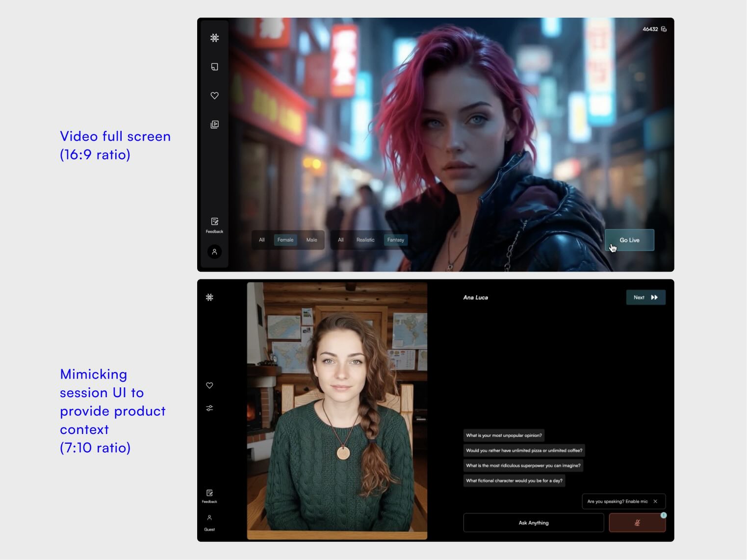Image resolution: width=747 pixels, height=560 pixels.
Task: Click the snowflake logo in the pink-haired video screen
Action: 214,38
